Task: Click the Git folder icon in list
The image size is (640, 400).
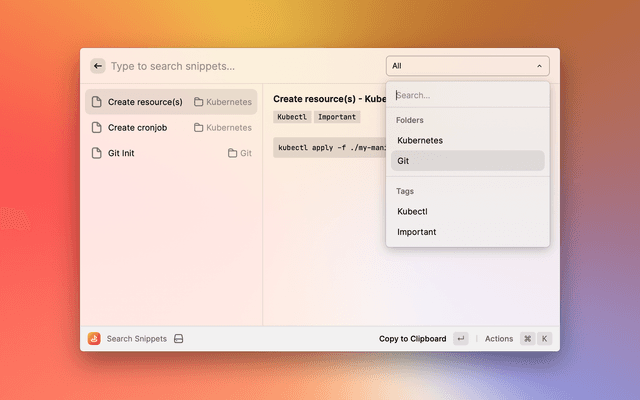Action: point(232,153)
